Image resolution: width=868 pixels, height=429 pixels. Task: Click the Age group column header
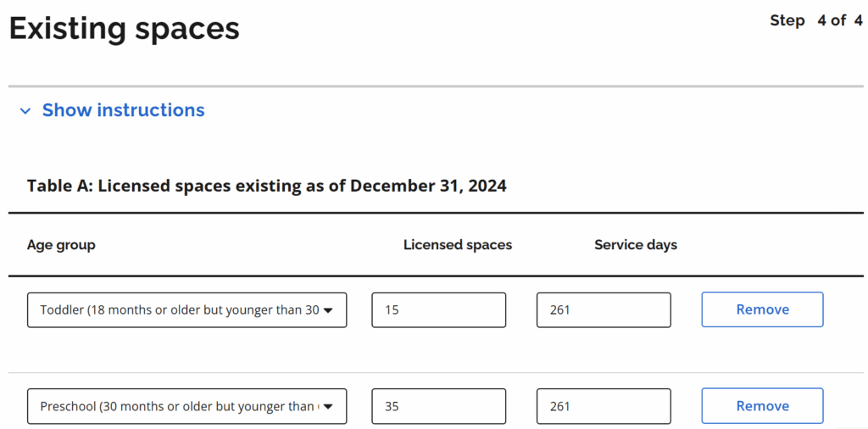point(61,245)
